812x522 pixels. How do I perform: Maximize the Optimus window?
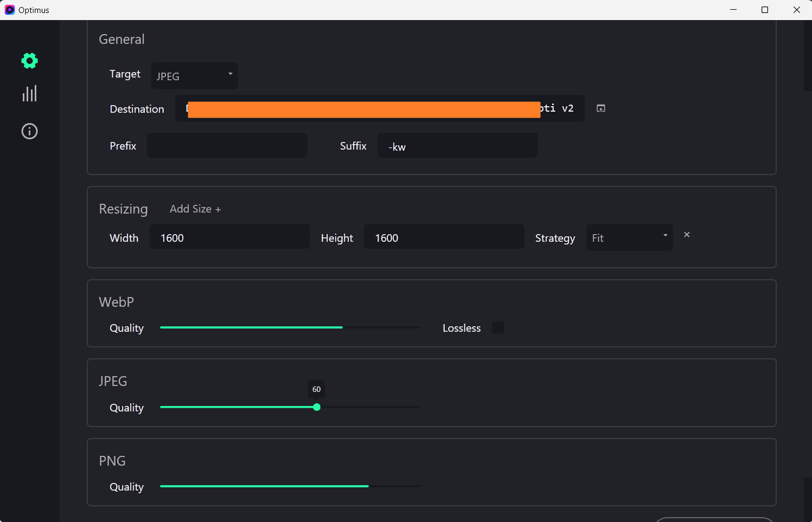click(x=765, y=10)
